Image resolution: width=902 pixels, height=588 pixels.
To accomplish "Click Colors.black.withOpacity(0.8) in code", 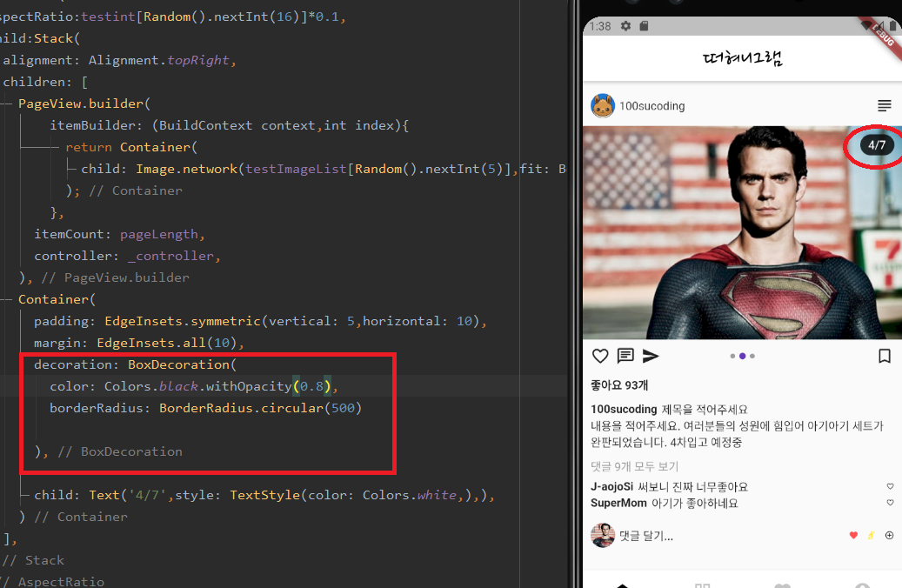I will click(x=218, y=386).
